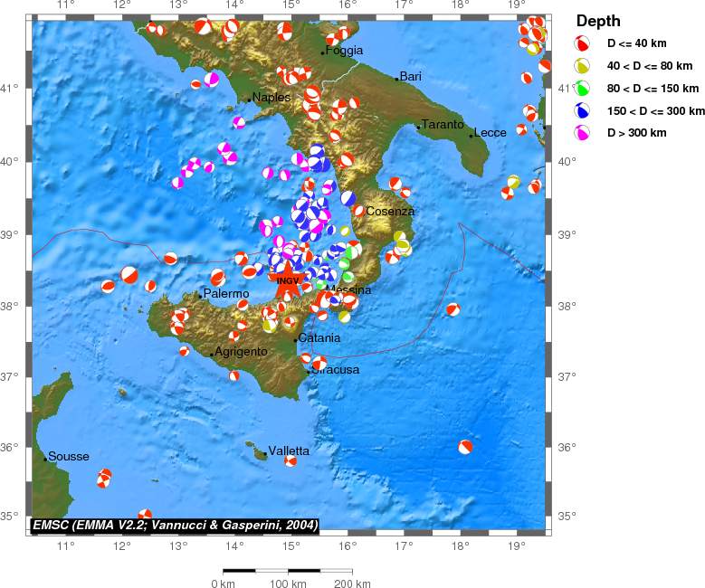Click the Taranto city label
This screenshot has height=588, width=705.
click(x=443, y=125)
